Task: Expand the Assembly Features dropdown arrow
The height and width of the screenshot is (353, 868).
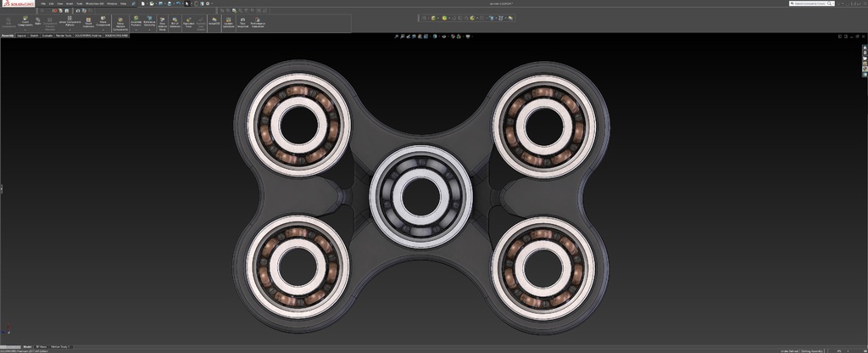Action: pos(136,30)
